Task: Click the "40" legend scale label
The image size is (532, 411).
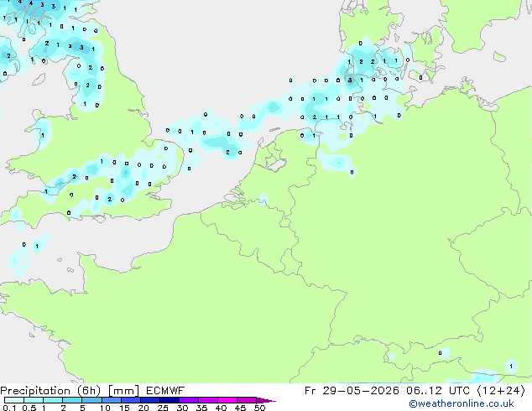Action: 221,408
